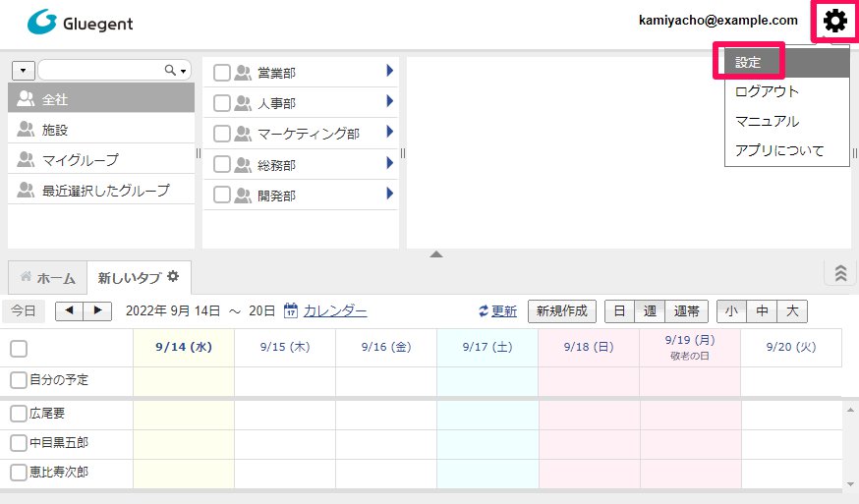
Task: Check the 恵比寿次郎 checkbox
Action: click(x=19, y=473)
